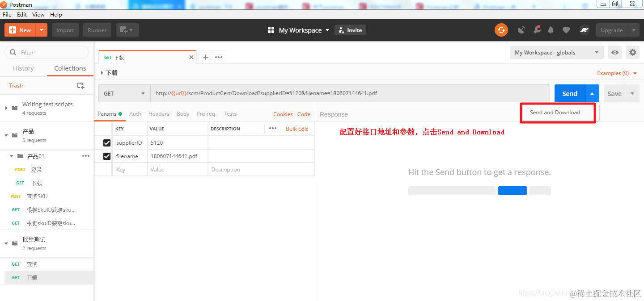Viewport: 644px width, 301px height.
Task: Collapse the 批量测试 collection
Action: [x=6, y=243]
